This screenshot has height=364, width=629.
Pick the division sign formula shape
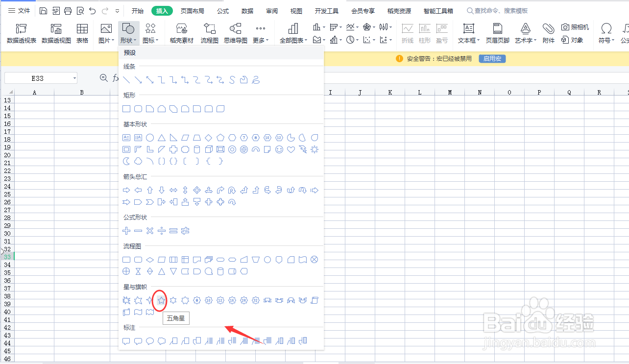pos(162,231)
